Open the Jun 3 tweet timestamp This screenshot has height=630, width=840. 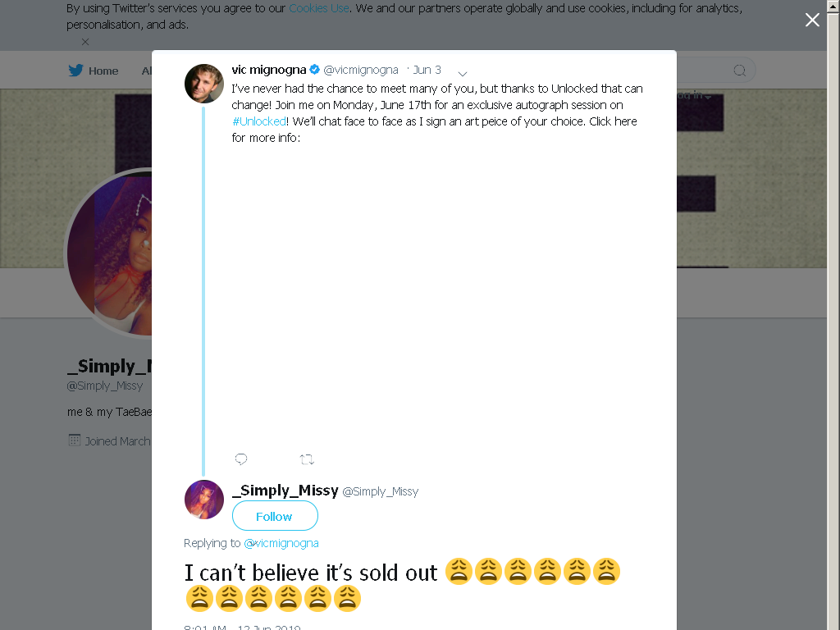[427, 71]
